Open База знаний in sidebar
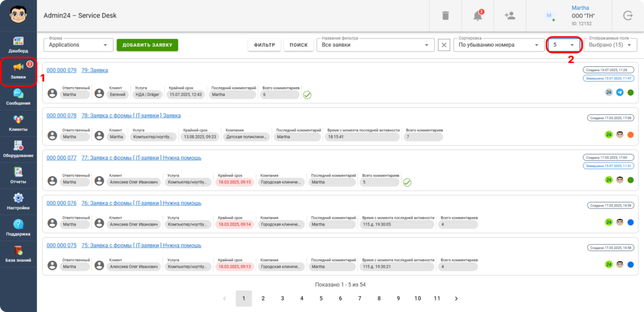The image size is (644, 312). [19, 254]
